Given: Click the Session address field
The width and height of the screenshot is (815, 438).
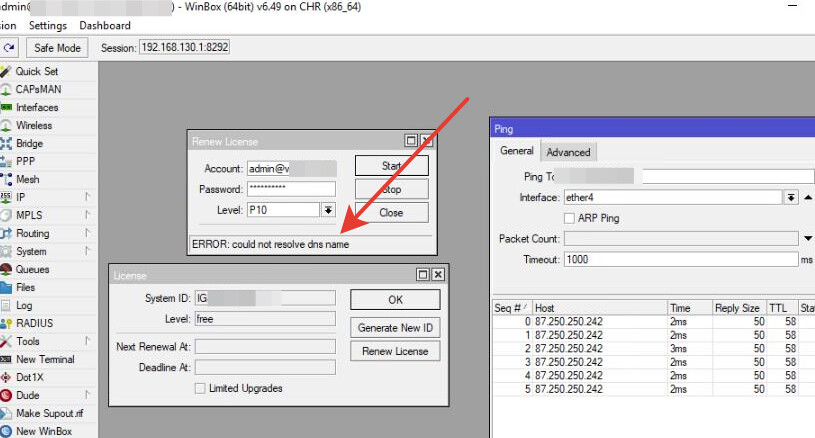Looking at the screenshot, I should tap(185, 47).
